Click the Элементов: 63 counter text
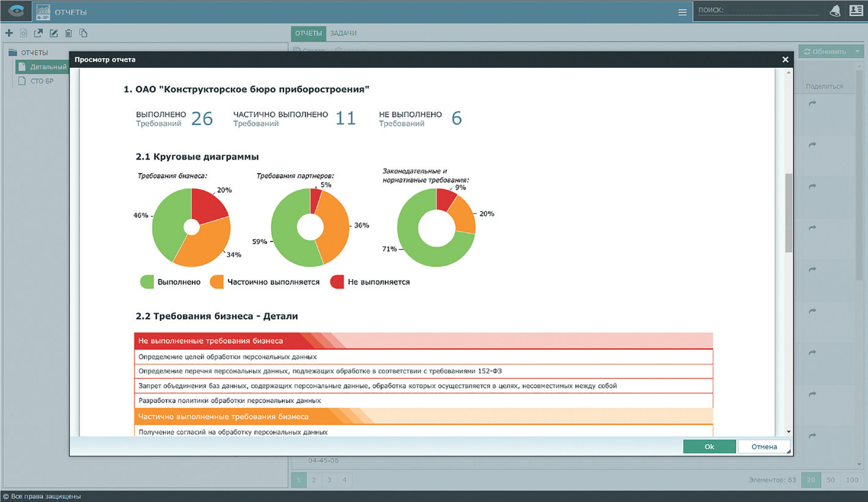The width and height of the screenshot is (868, 502). click(x=772, y=480)
